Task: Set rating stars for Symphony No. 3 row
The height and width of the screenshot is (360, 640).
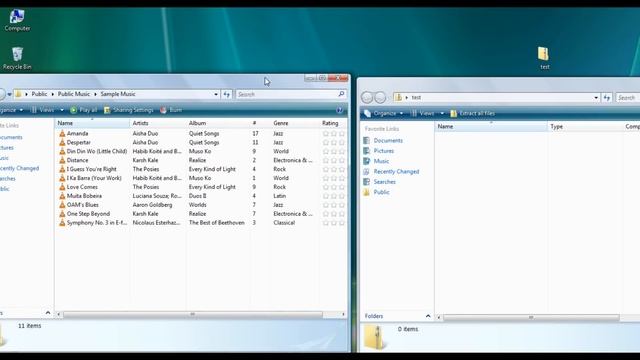Action: tap(334, 223)
